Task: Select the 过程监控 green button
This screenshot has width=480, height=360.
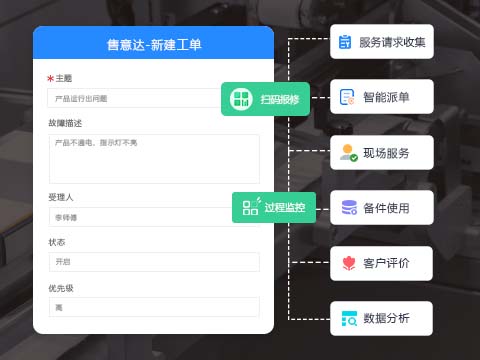Action: (274, 207)
